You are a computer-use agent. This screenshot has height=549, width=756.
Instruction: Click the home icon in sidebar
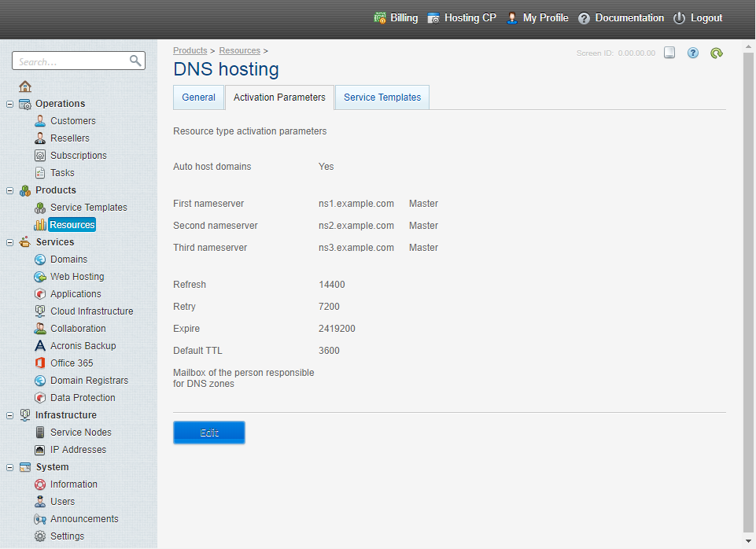(x=25, y=87)
